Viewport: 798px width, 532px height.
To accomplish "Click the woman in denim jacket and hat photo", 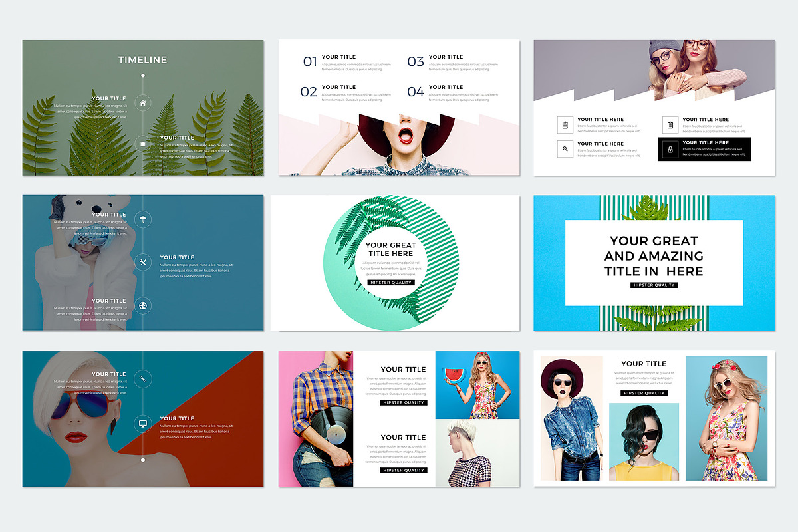I will pyautogui.click(x=572, y=418).
